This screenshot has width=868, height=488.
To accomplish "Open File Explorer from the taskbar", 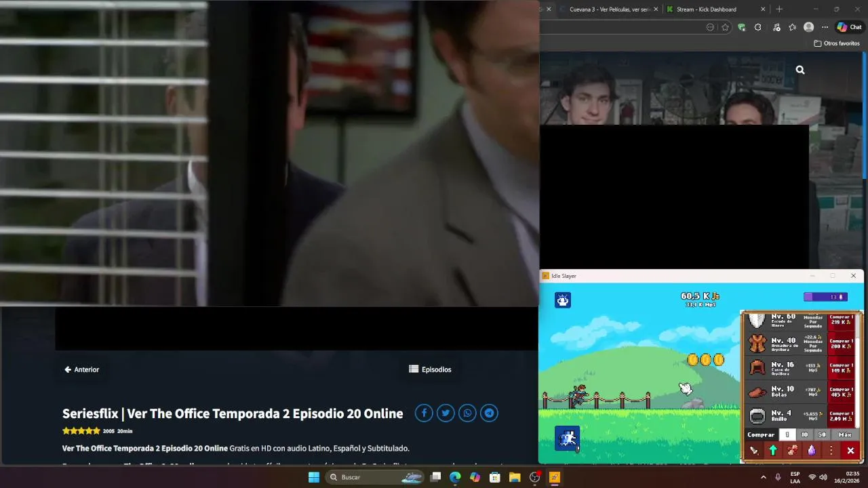I will tap(515, 477).
